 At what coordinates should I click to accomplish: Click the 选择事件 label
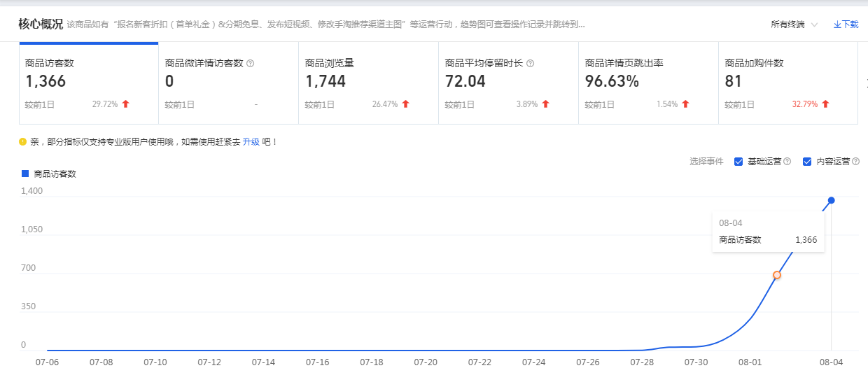pos(706,162)
